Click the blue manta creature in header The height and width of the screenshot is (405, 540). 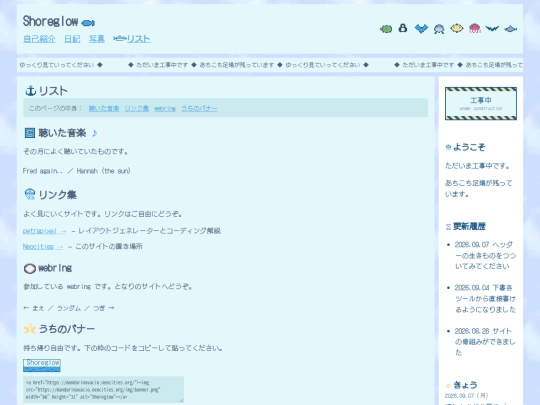(421, 29)
